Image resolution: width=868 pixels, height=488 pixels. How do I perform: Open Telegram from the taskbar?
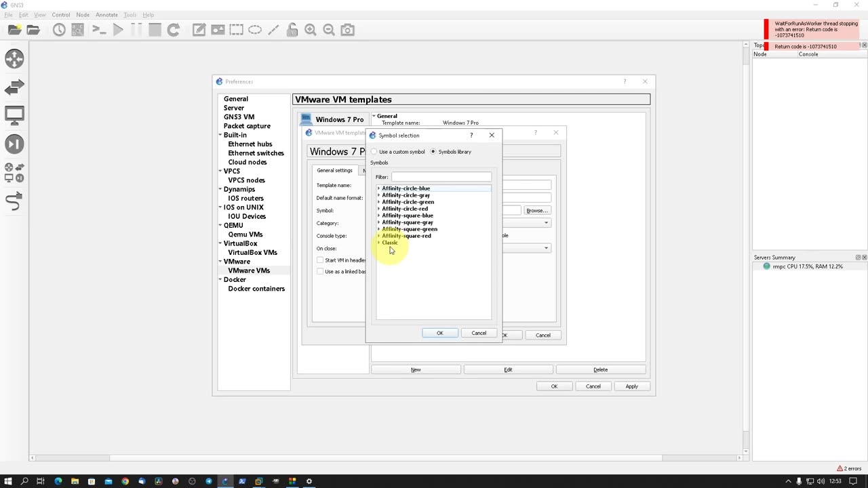point(208,481)
